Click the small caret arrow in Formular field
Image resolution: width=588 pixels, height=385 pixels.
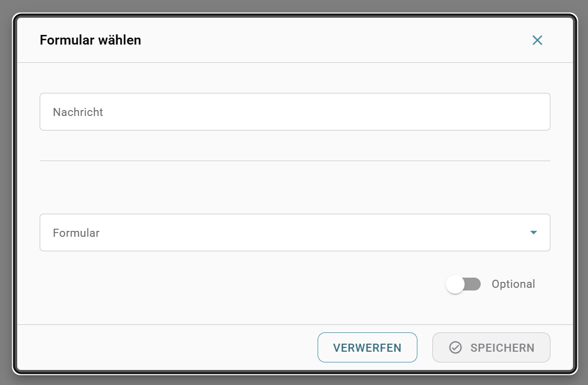click(x=533, y=233)
